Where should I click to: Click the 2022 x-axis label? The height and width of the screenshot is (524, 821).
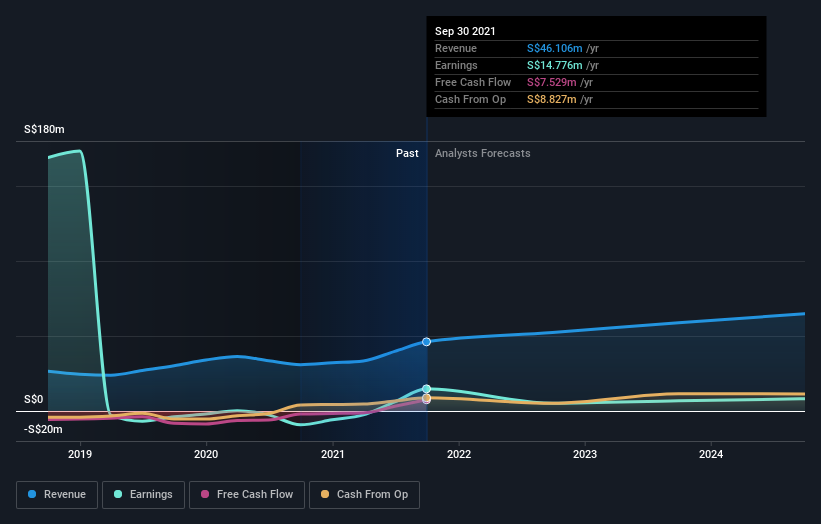[459, 454]
